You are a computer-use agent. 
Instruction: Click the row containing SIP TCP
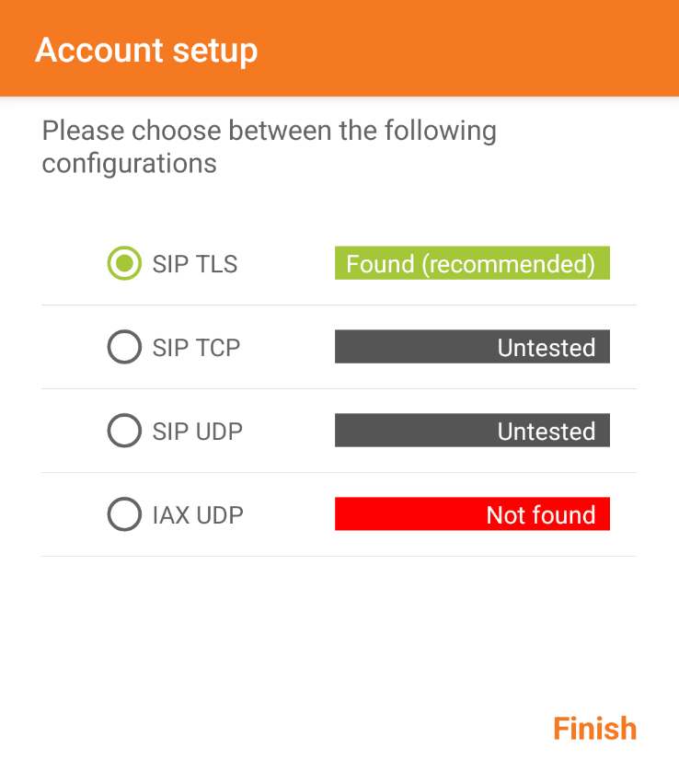[x=339, y=347]
